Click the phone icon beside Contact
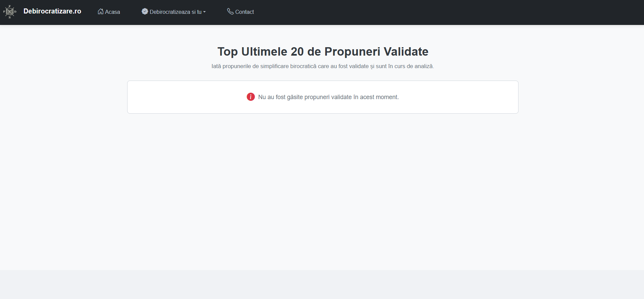The width and height of the screenshot is (644, 299). [x=230, y=11]
